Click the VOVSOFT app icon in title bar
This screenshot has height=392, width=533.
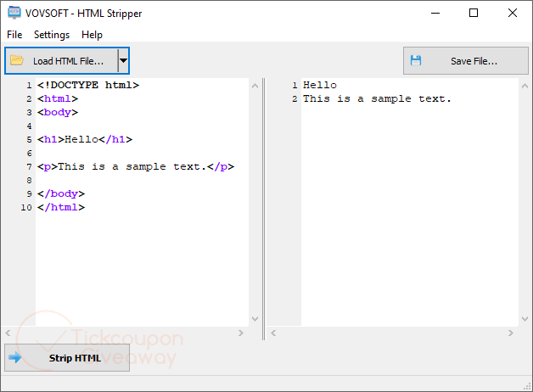(14, 13)
